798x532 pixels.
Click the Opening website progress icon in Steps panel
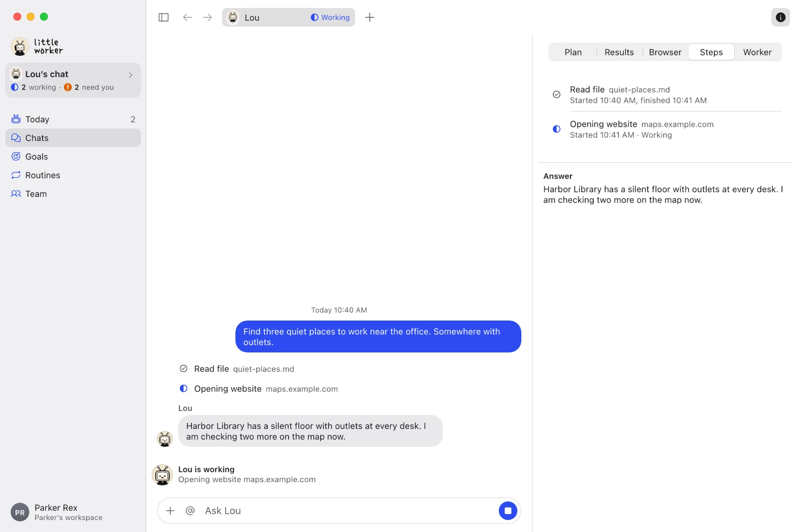(x=556, y=129)
